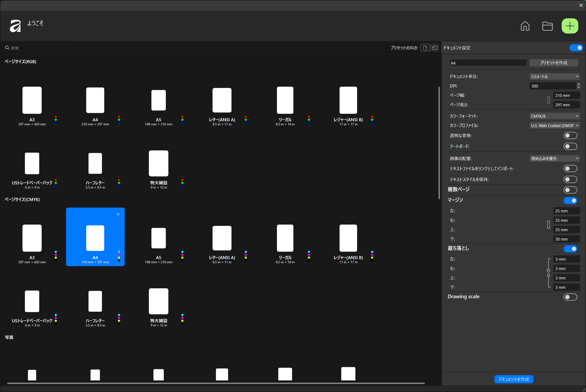Disable the マージン toggle

(570, 201)
